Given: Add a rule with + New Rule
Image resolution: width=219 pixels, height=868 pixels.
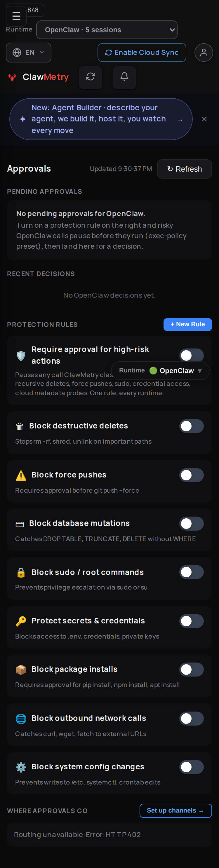Looking at the screenshot, I should tap(188, 324).
